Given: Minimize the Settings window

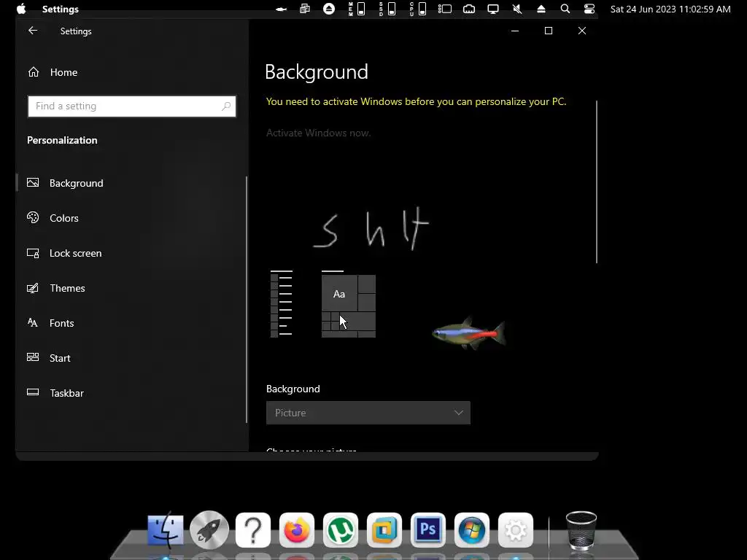Looking at the screenshot, I should pos(515,31).
